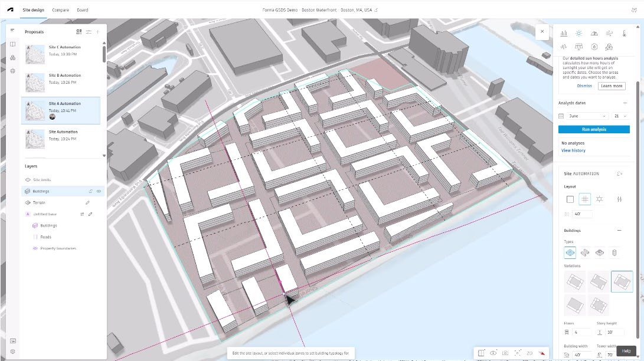
Task: Choose the selected third variation thumbnail
Action: 622,281
